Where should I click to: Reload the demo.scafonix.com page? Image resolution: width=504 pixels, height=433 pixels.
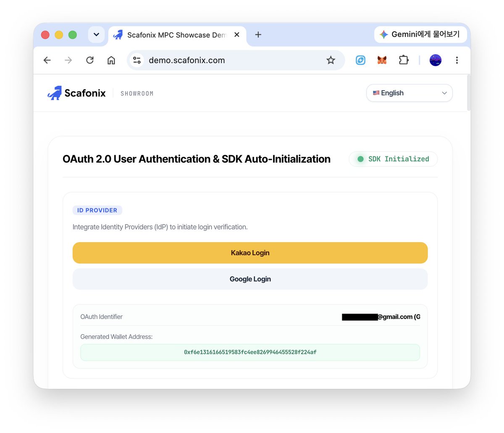pyautogui.click(x=90, y=60)
